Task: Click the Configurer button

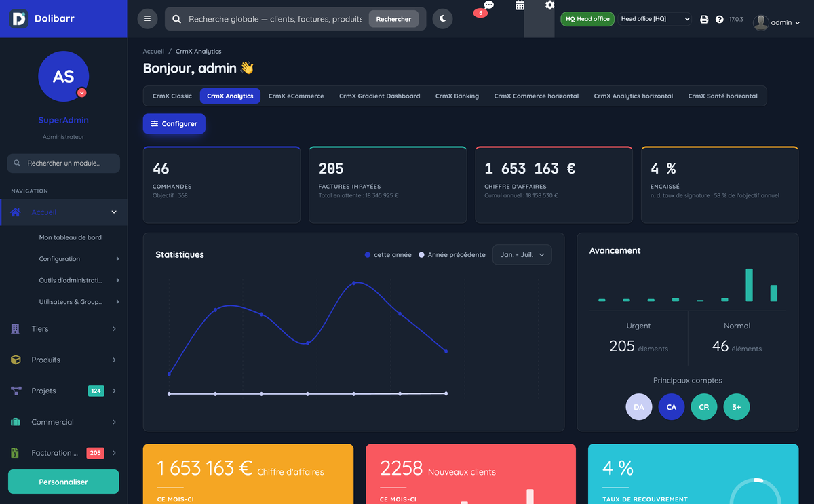Action: pos(174,124)
